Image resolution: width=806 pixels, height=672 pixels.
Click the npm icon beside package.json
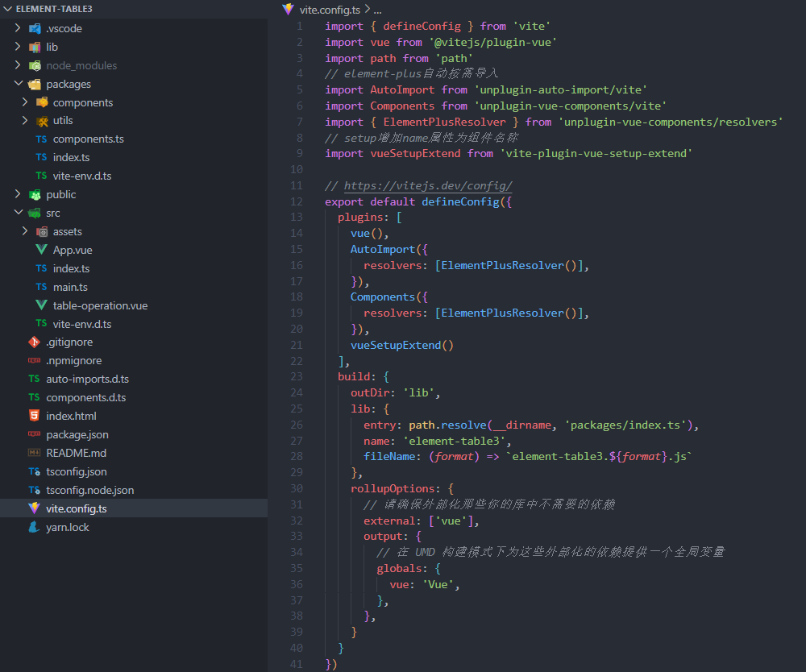[35, 434]
